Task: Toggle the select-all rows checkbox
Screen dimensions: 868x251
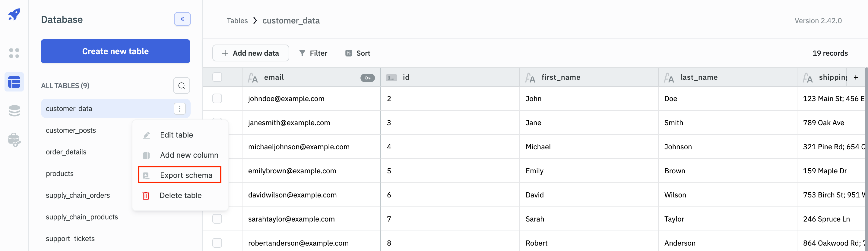Action: [x=217, y=77]
